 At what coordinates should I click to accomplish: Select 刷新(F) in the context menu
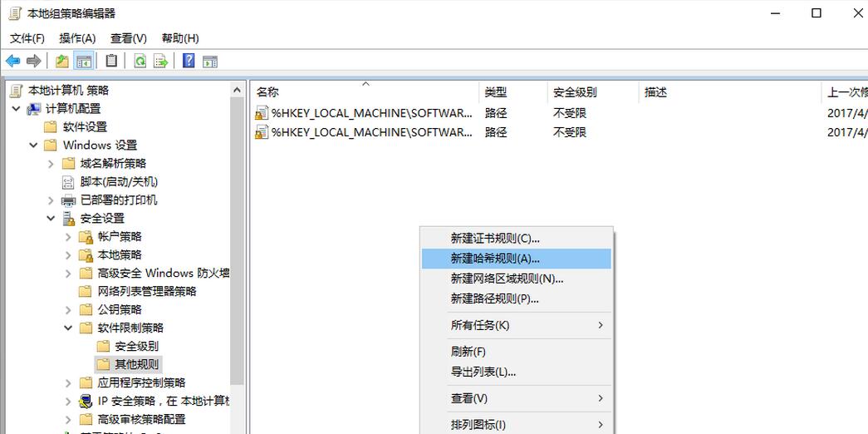(517, 352)
